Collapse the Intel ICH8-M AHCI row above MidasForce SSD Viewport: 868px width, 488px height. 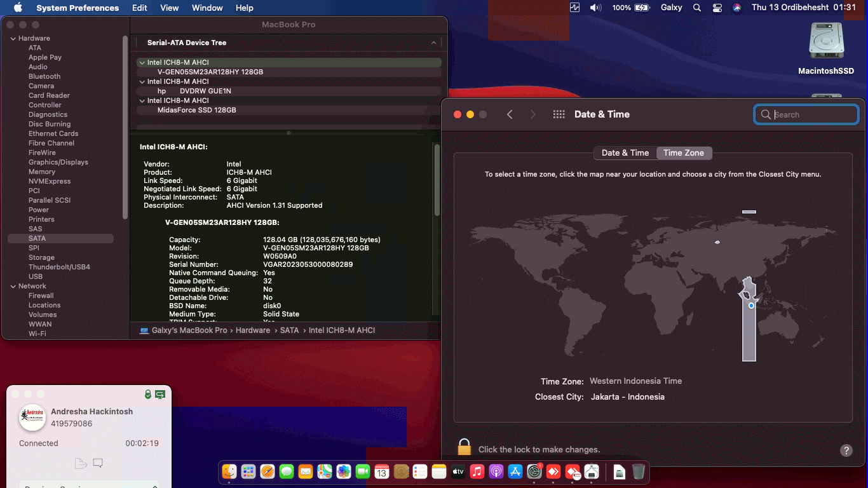pos(142,100)
